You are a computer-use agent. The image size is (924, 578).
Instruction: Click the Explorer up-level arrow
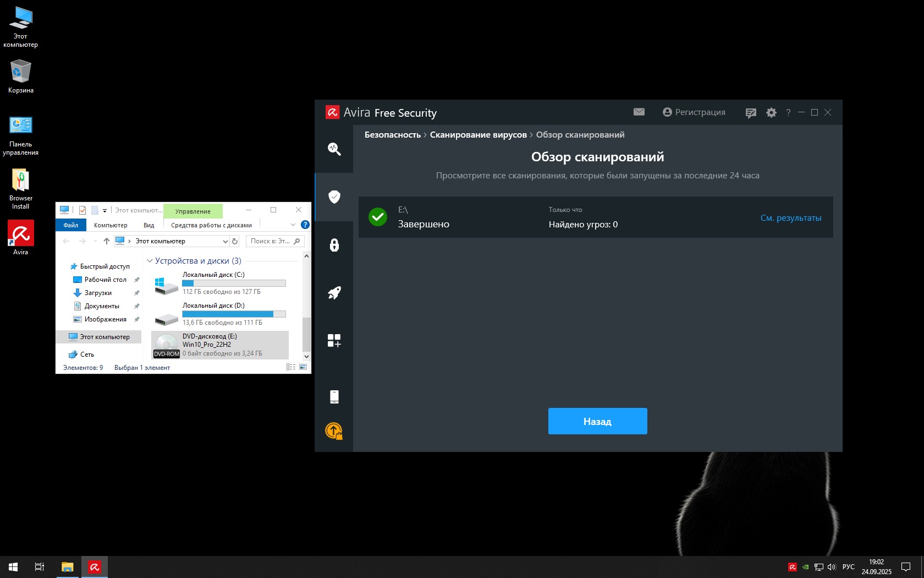point(107,241)
